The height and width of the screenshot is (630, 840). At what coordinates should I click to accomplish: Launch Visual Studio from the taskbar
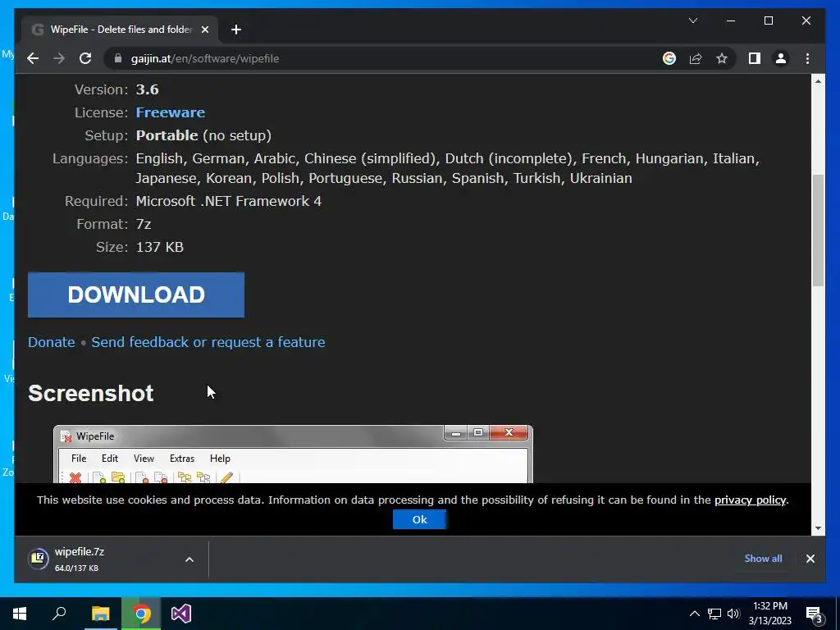coord(181,614)
